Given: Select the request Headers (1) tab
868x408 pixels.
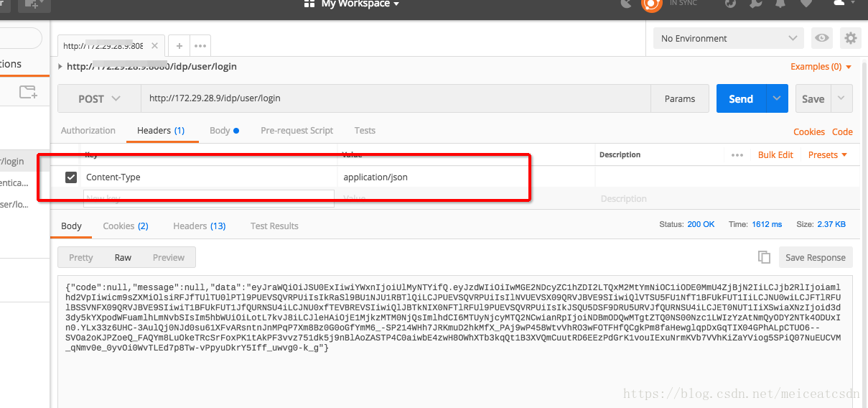Looking at the screenshot, I should point(161,130).
